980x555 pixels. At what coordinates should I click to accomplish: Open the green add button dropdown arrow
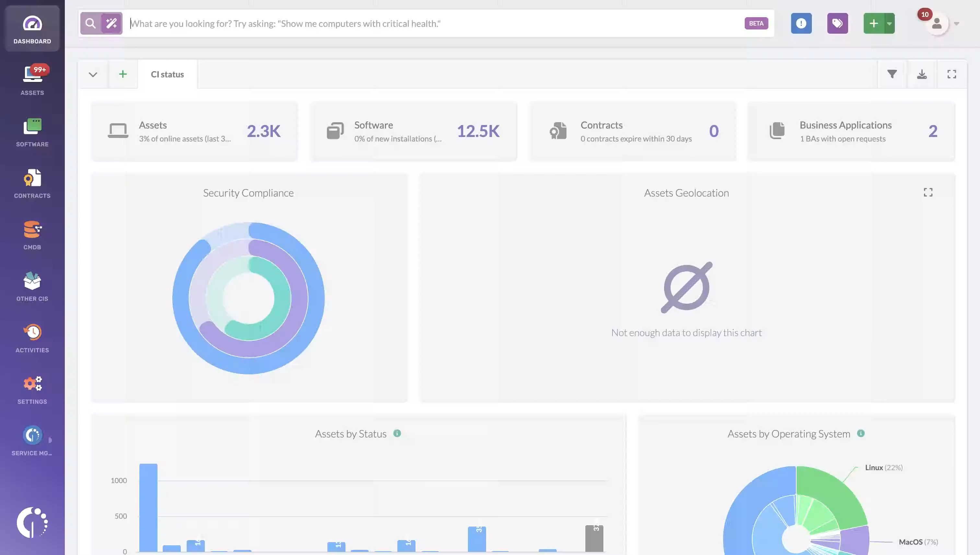pos(889,23)
